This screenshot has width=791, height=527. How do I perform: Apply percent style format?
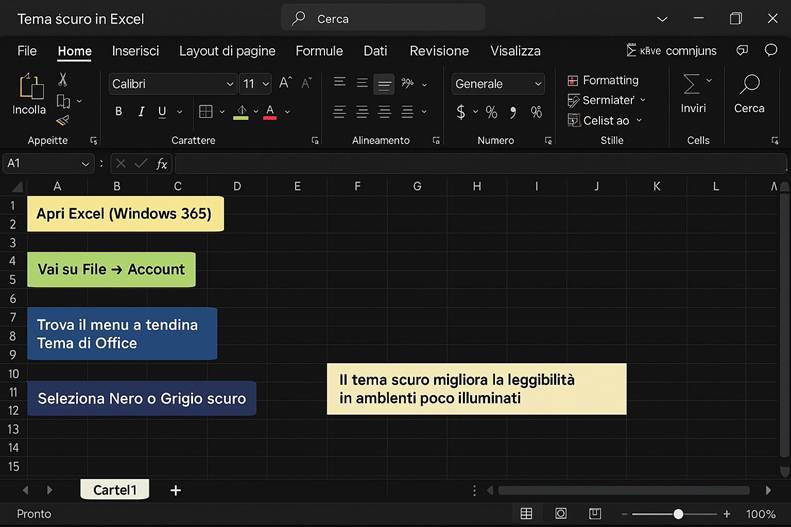pos(491,112)
